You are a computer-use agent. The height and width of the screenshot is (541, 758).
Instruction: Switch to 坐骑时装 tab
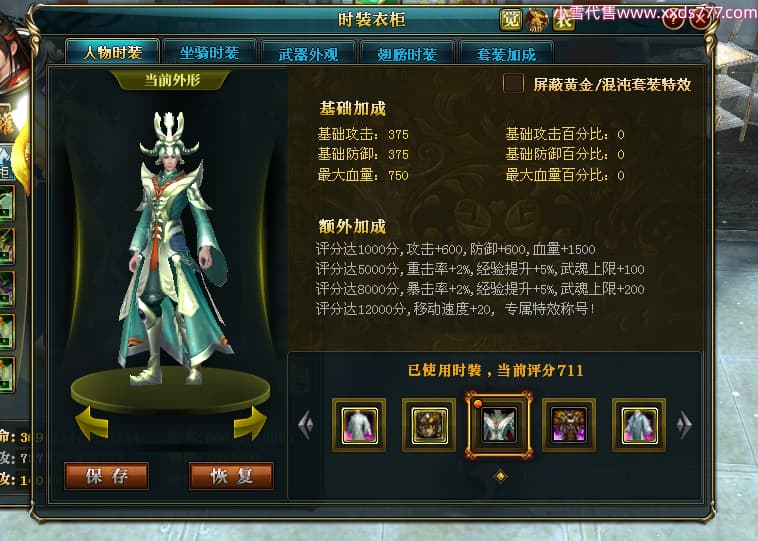[x=210, y=52]
